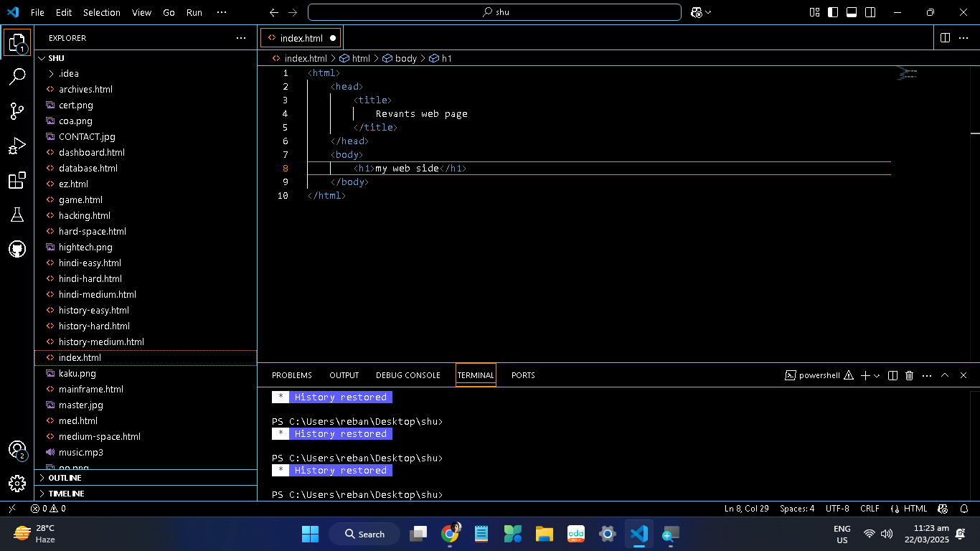Image resolution: width=980 pixels, height=551 pixels.
Task: Open the Edit menu
Action: [x=64, y=12]
